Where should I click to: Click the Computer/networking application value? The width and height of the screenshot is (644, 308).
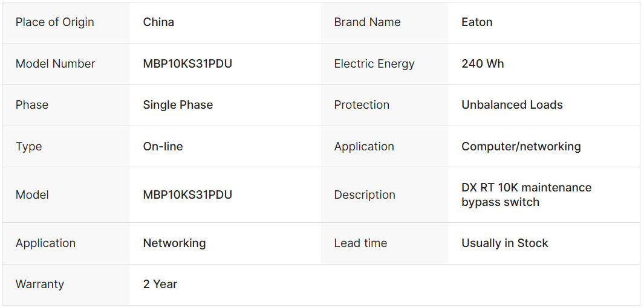click(521, 147)
